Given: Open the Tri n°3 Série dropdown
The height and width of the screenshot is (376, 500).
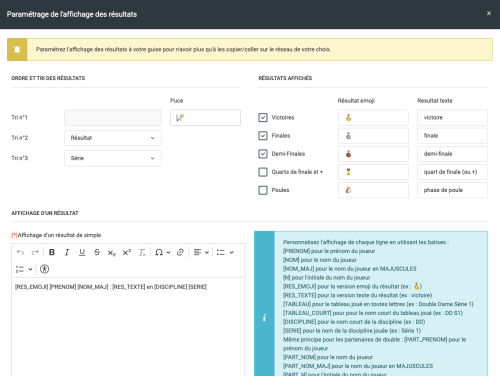Looking at the screenshot, I should (113, 158).
